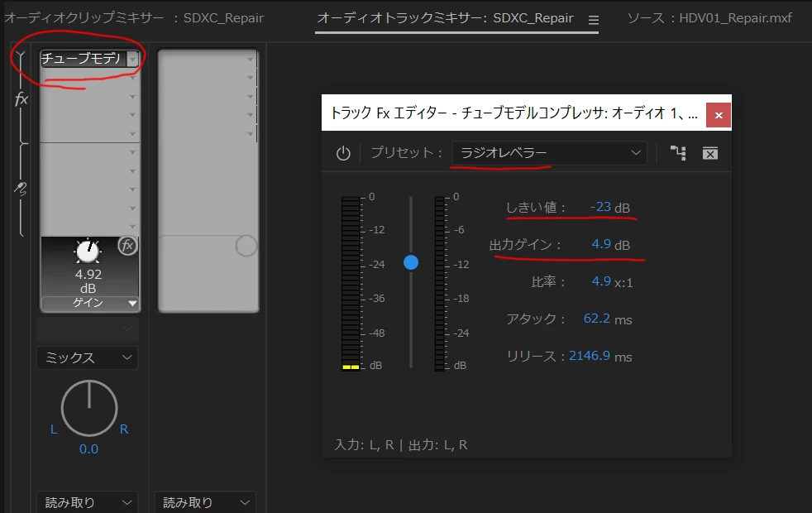Screen dimensions: 812x513
Task: Click the blue L pan label
Action: pyautogui.click(x=54, y=429)
